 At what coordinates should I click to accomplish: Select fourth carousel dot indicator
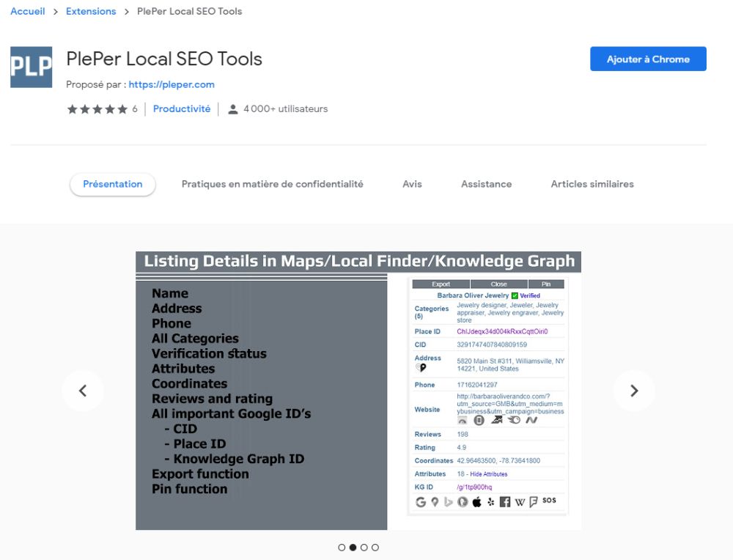point(375,548)
